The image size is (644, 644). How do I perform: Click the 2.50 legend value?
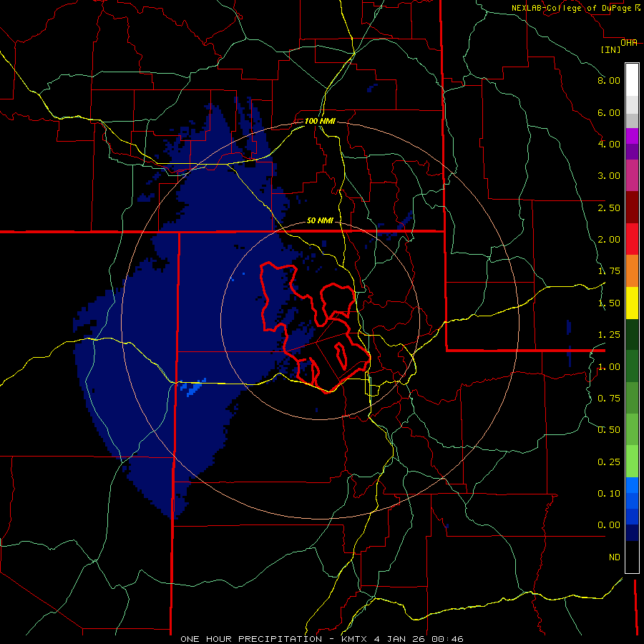(x=609, y=208)
